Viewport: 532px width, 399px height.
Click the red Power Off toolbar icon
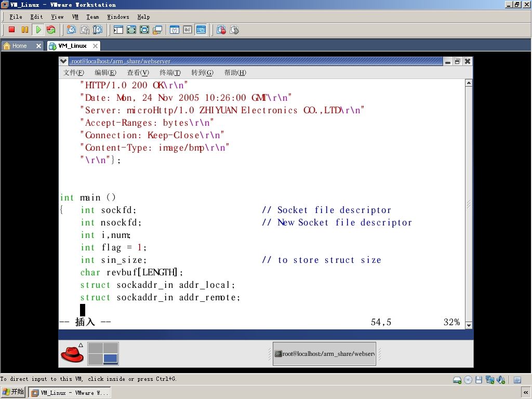click(11, 30)
